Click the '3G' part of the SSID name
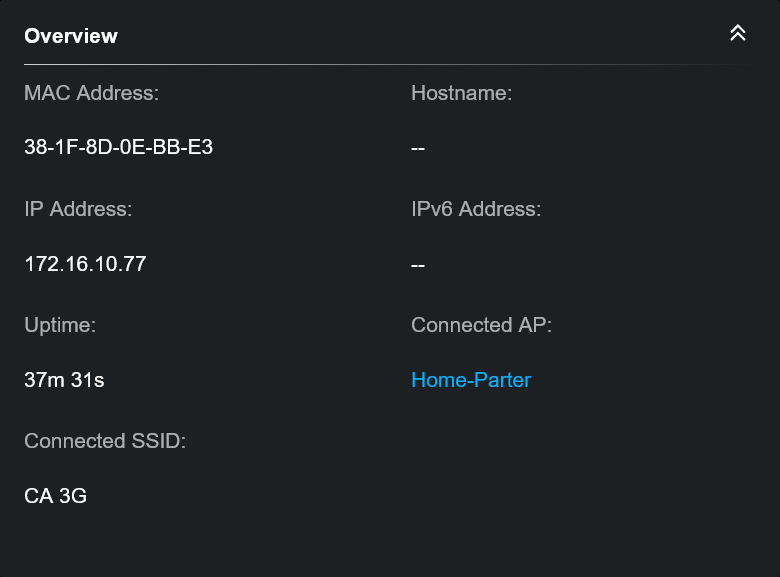 [73, 496]
